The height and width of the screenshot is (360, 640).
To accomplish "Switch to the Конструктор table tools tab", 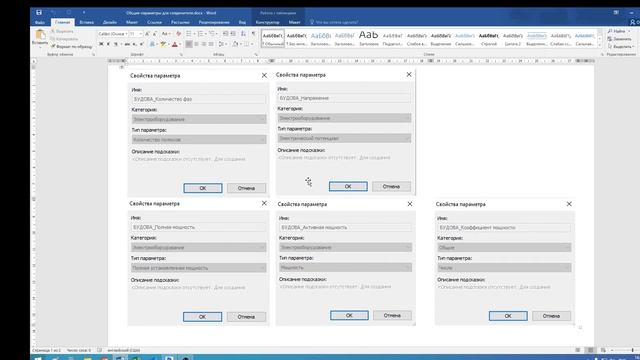I will click(268, 22).
